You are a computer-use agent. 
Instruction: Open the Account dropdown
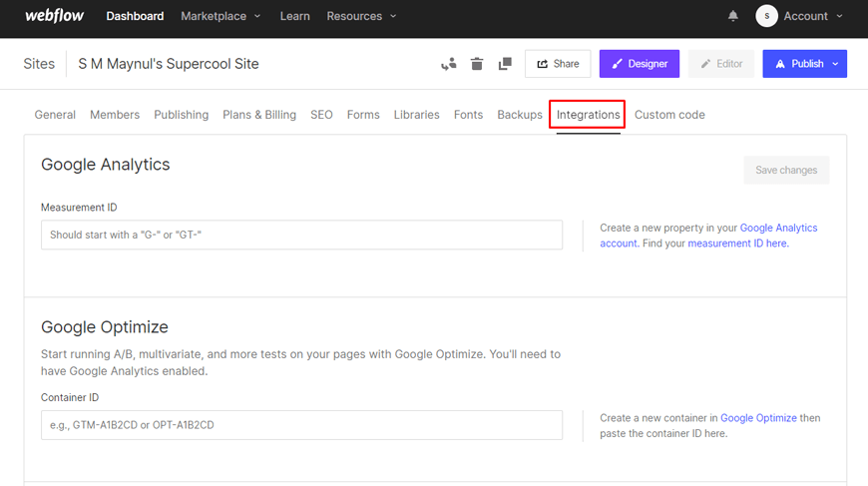(x=813, y=16)
